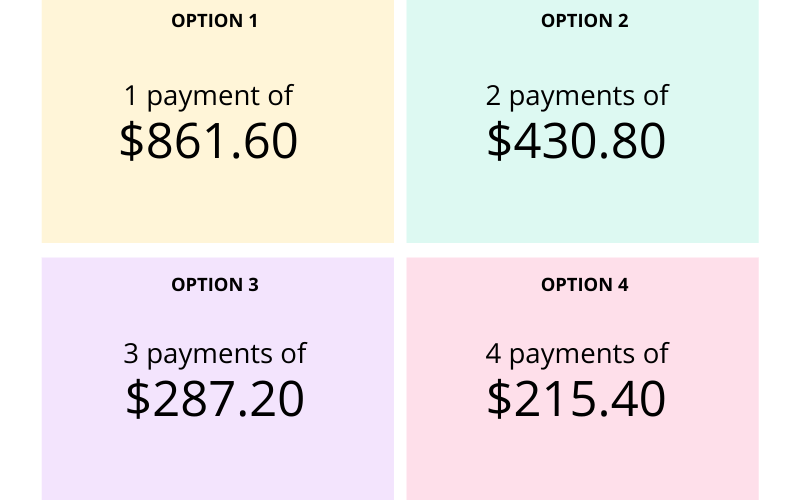Select the '4 payments of' text
This screenshot has width=800, height=500.
[577, 354]
